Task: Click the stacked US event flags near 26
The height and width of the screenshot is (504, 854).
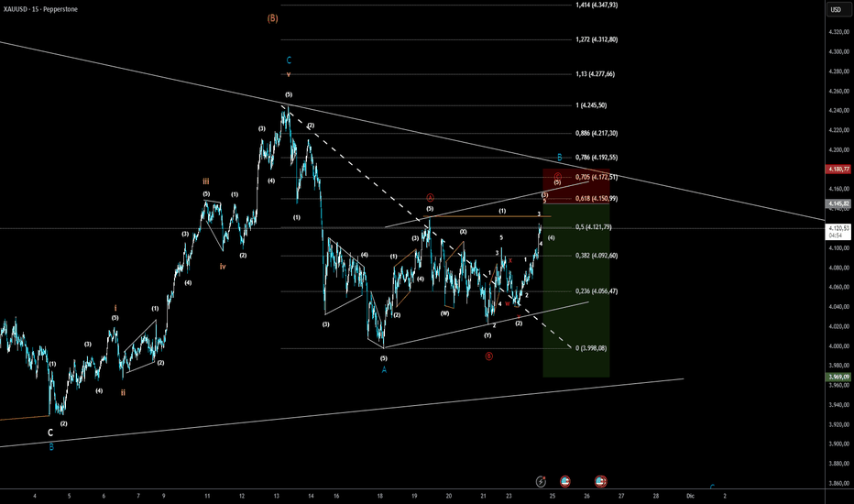Action: tap(600, 481)
